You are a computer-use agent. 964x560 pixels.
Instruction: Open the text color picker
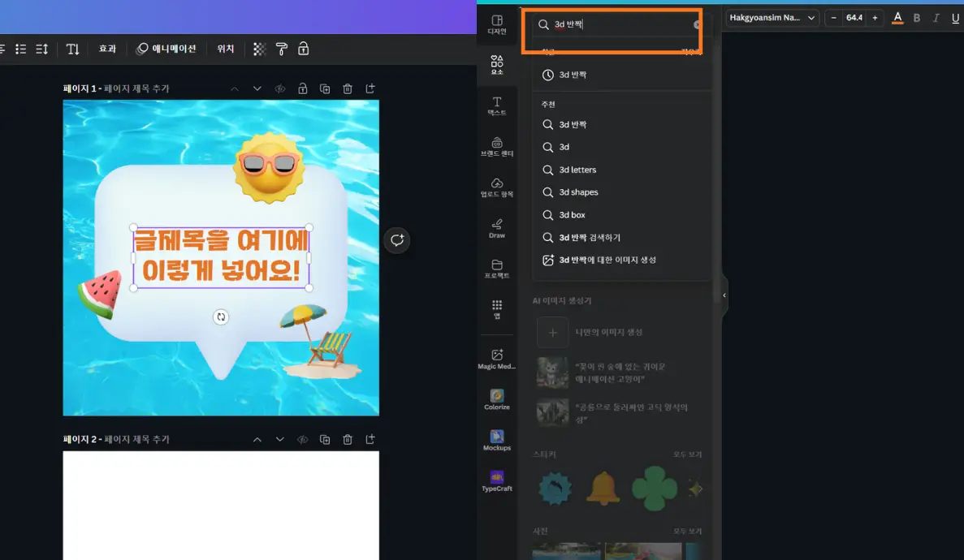pos(897,17)
